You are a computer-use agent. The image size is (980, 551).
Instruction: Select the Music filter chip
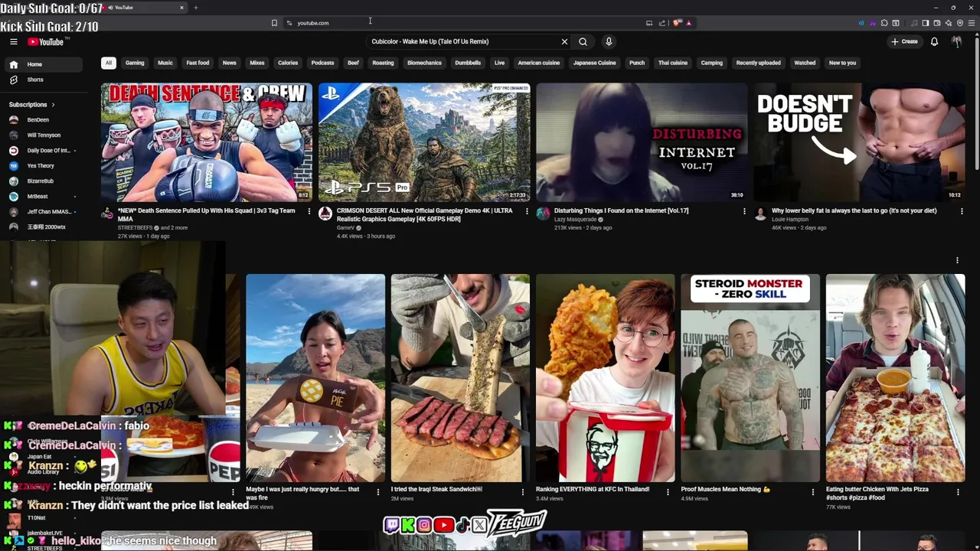coord(165,63)
